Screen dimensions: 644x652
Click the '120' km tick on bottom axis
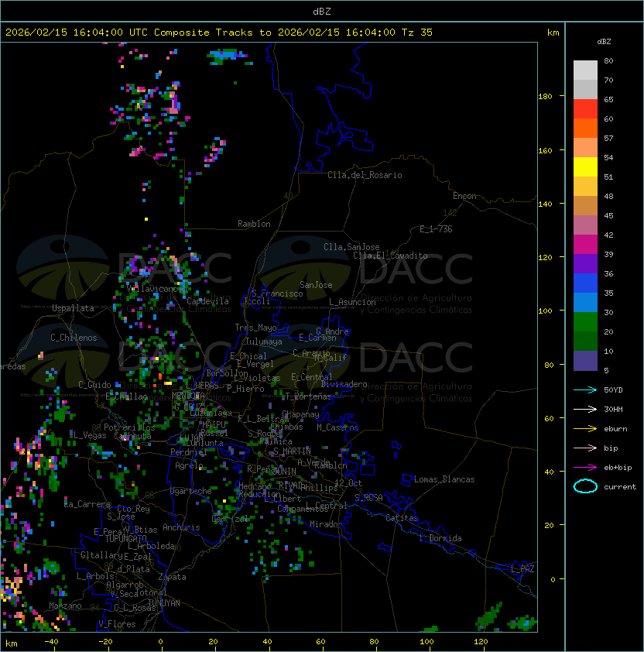481,642
